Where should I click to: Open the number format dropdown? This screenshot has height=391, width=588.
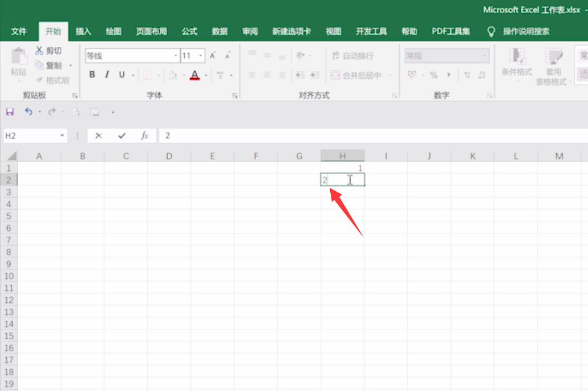pyautogui.click(x=485, y=56)
